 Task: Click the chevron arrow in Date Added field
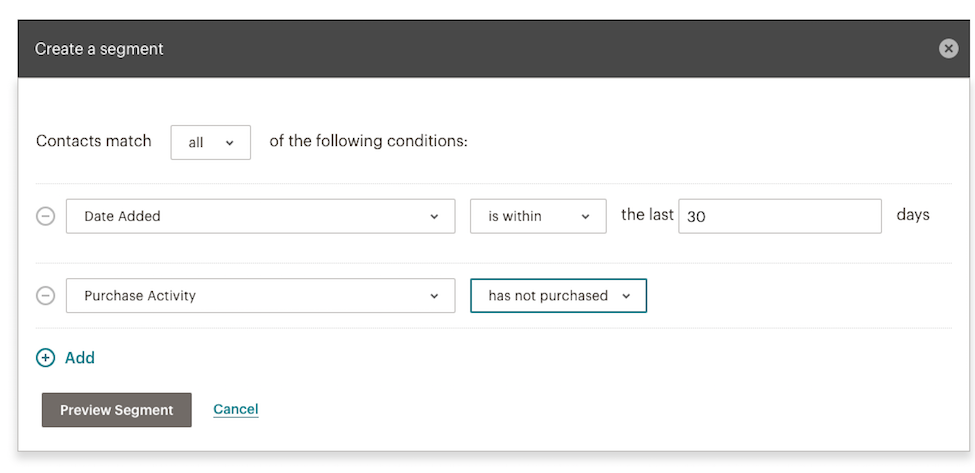[434, 216]
